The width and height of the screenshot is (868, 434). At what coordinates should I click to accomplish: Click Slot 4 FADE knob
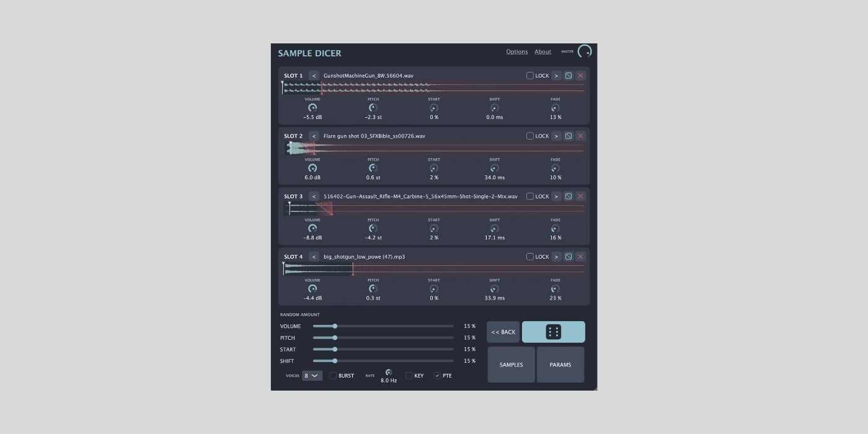coord(556,289)
